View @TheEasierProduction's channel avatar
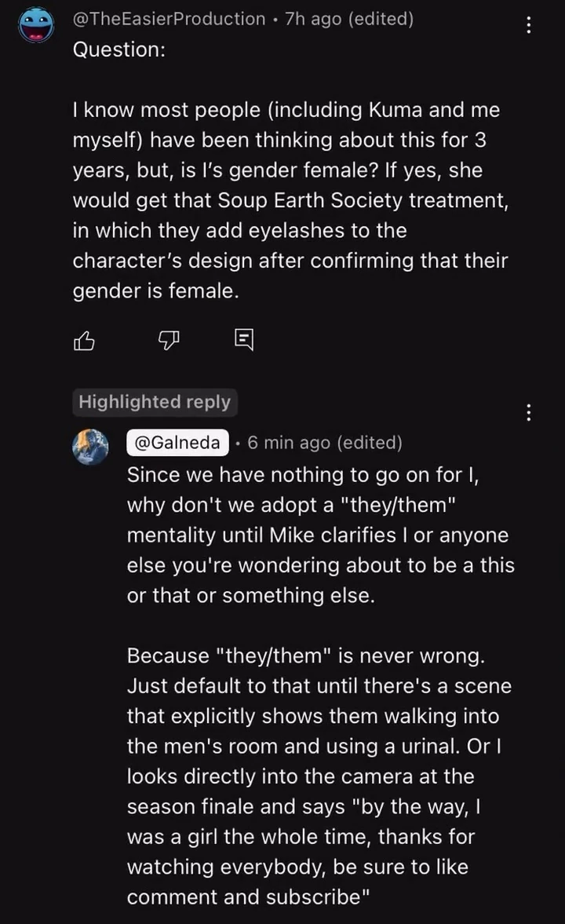Viewport: 565px width, 924px height. pos(35,24)
